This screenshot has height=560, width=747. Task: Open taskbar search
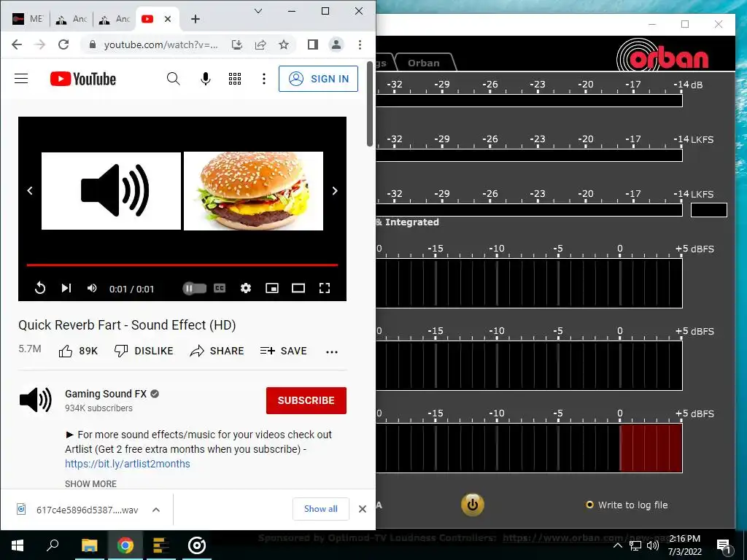(x=53, y=545)
